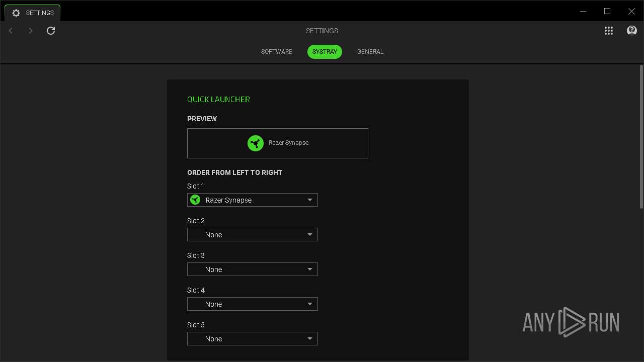Select the Systray tab
This screenshot has width=644, height=362.
[x=325, y=52]
